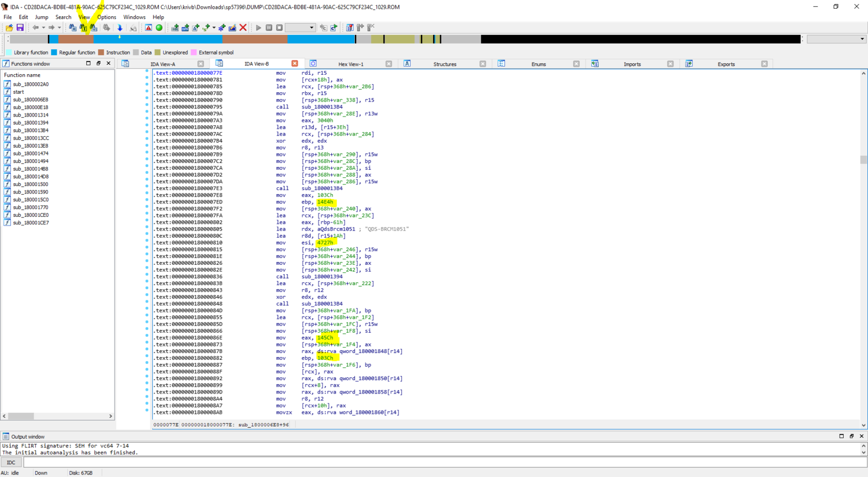Click the IDC command input field
Viewport: 868px width, 477px height.
click(x=444, y=463)
